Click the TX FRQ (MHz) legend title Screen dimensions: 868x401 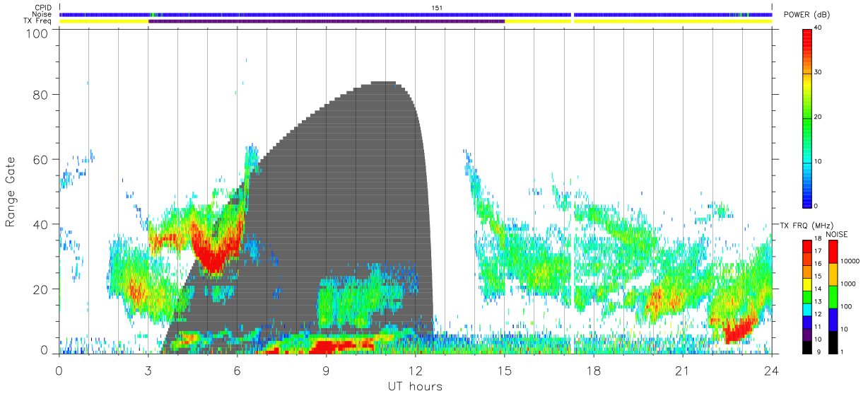tap(805, 225)
